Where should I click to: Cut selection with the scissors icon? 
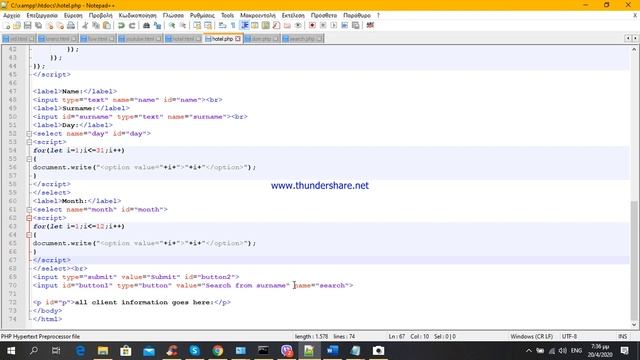click(x=85, y=25)
